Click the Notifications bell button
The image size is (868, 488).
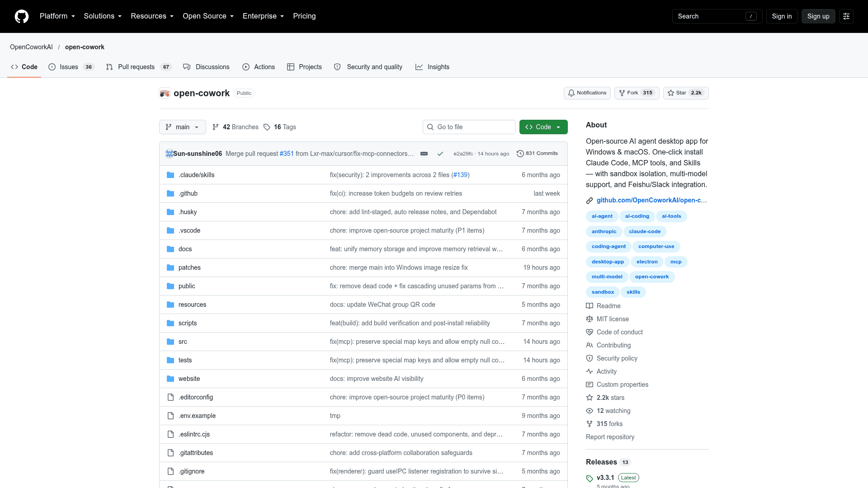(587, 93)
